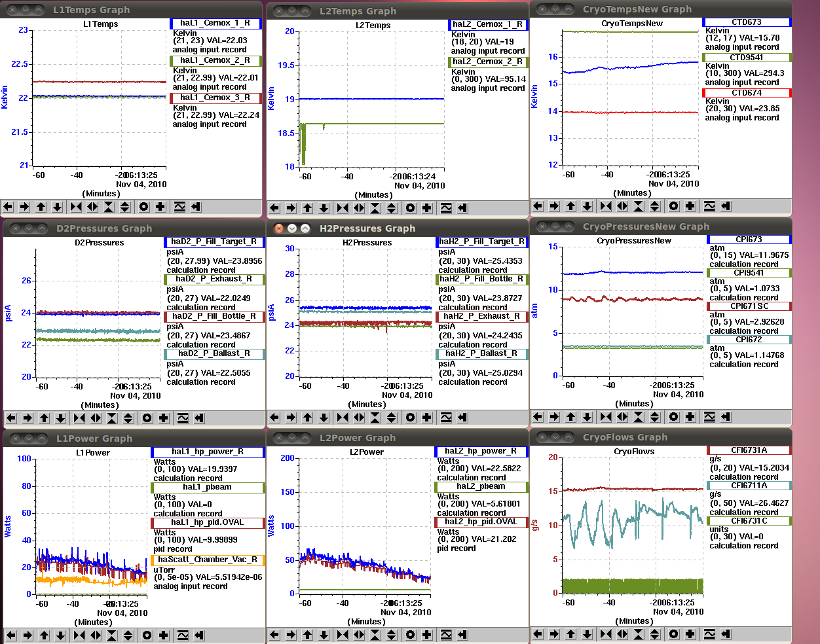Click the circle auto-scale icon in L2Temps Graph

click(411, 208)
